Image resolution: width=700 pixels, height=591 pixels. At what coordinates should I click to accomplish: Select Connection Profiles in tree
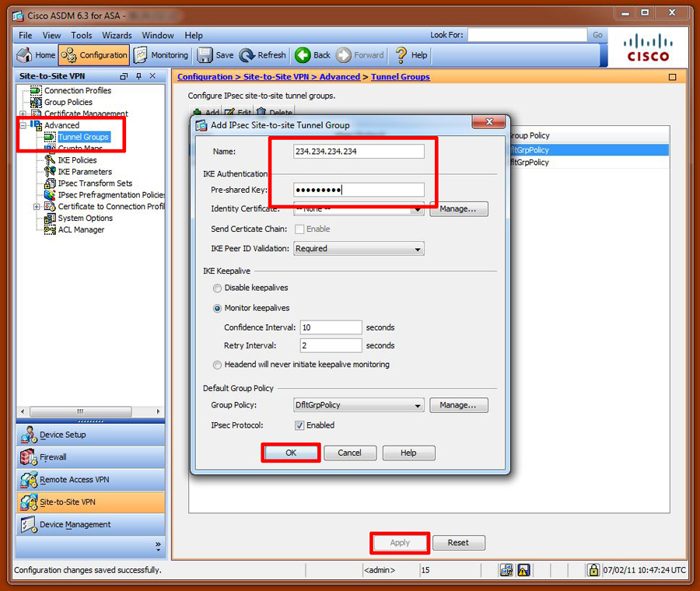click(x=77, y=91)
